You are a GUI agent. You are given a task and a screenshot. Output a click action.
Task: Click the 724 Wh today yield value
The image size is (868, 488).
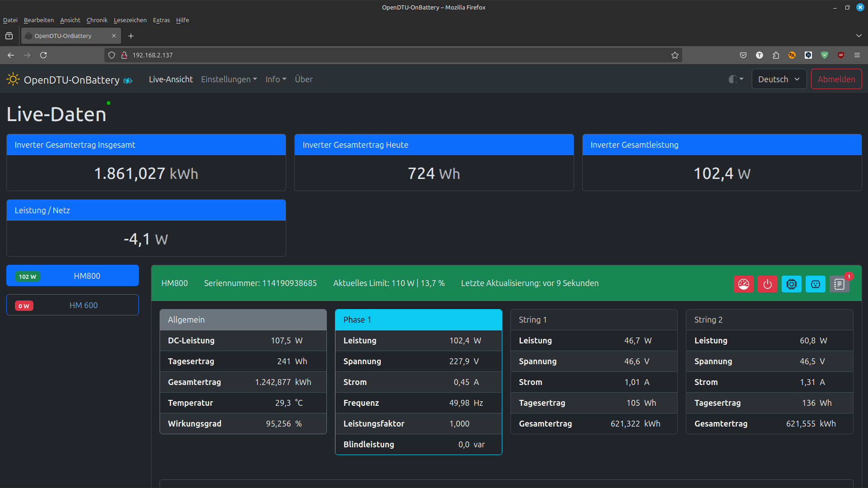434,174
